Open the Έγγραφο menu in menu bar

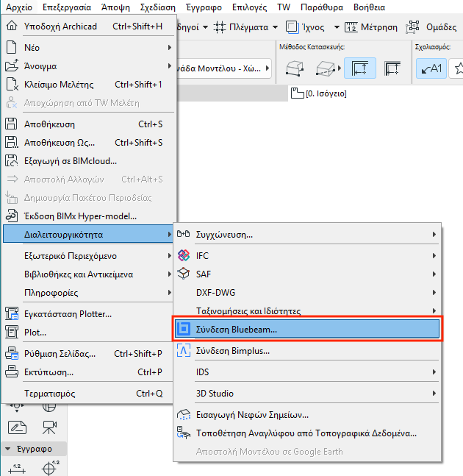coord(204,7)
